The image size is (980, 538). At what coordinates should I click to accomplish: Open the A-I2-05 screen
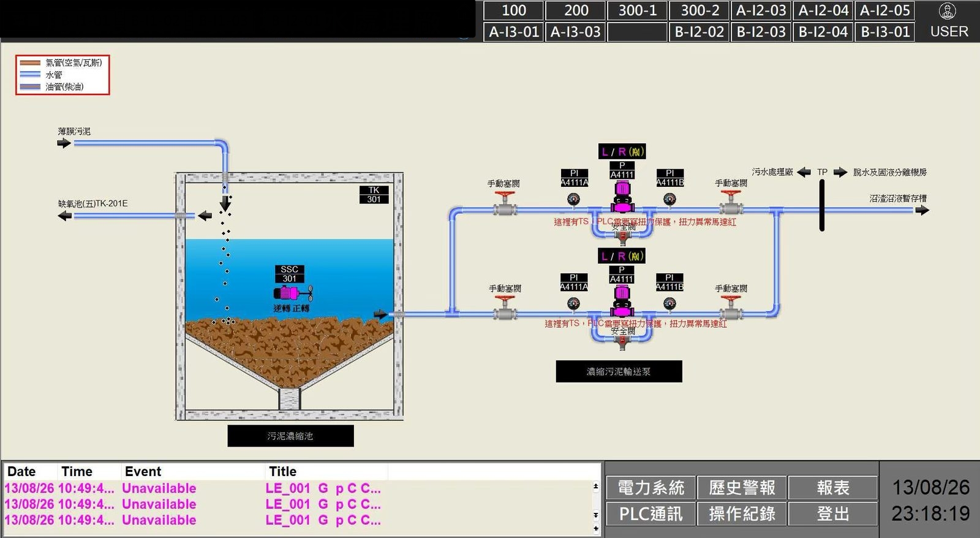(885, 10)
